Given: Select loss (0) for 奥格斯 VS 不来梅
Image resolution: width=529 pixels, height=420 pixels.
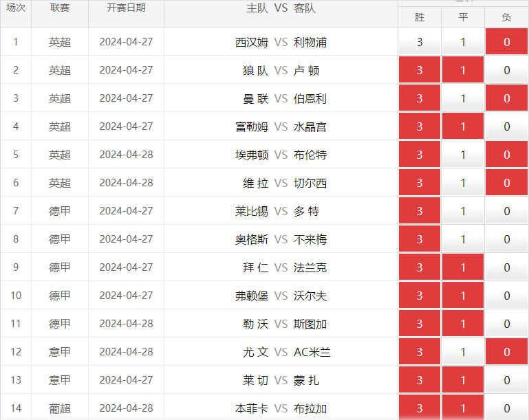Looking at the screenshot, I should coord(507,239).
